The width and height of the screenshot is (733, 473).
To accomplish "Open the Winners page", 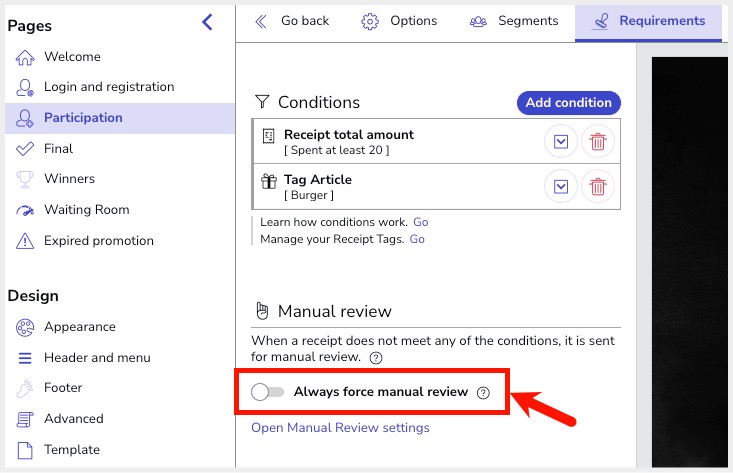I will 69,179.
